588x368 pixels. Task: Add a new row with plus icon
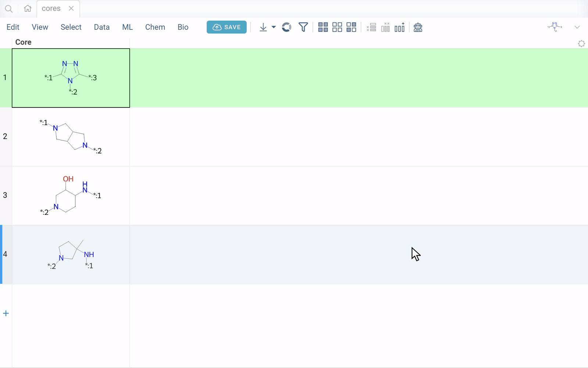pyautogui.click(x=6, y=314)
